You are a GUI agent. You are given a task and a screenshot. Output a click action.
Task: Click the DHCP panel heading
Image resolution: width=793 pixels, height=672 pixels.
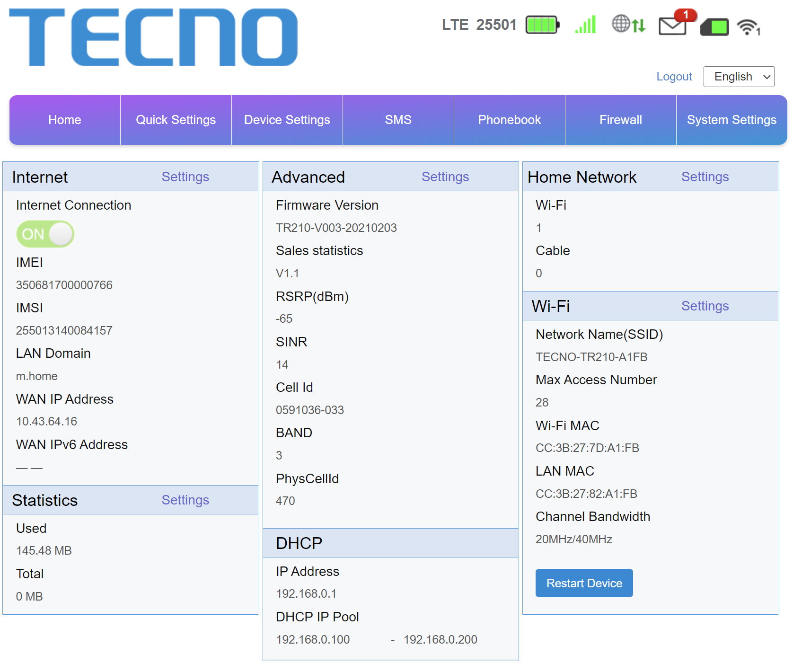point(299,543)
